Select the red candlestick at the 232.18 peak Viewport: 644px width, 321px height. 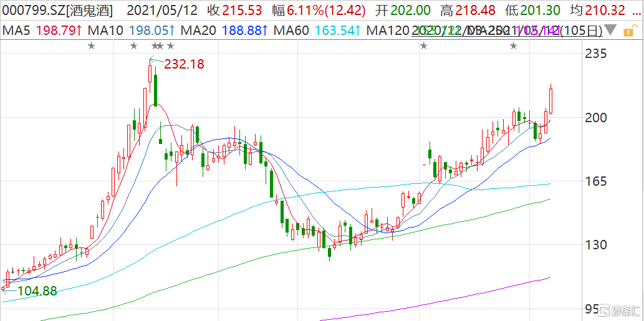[151, 77]
